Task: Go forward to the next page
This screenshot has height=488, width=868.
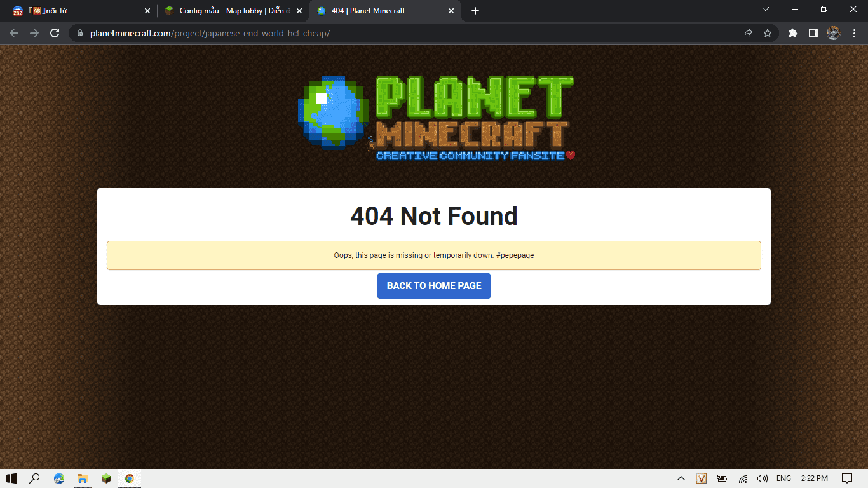Action: [x=34, y=33]
